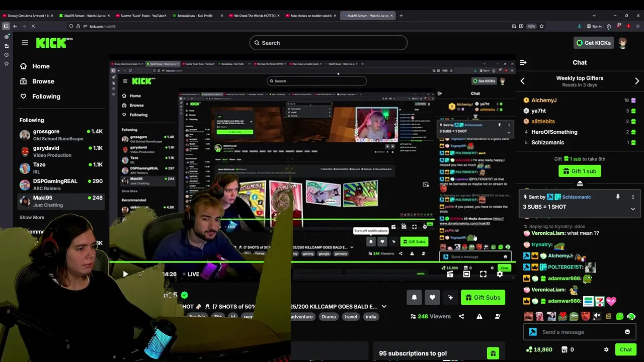Click the user icon beside report

498,316
